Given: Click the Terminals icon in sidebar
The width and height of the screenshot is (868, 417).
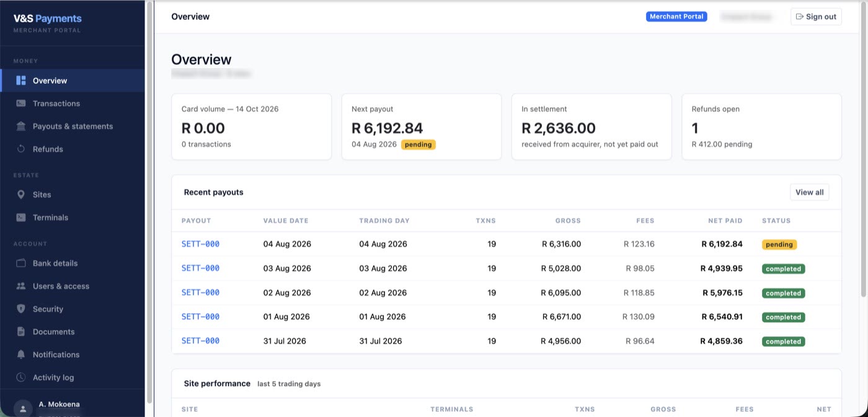Looking at the screenshot, I should [x=21, y=217].
